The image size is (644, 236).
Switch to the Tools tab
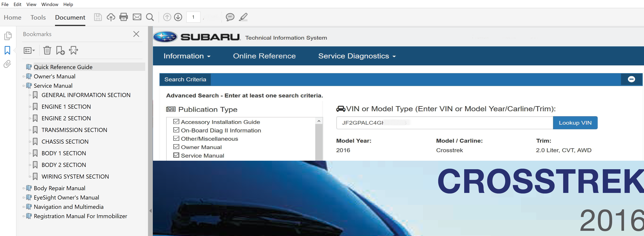click(x=38, y=17)
